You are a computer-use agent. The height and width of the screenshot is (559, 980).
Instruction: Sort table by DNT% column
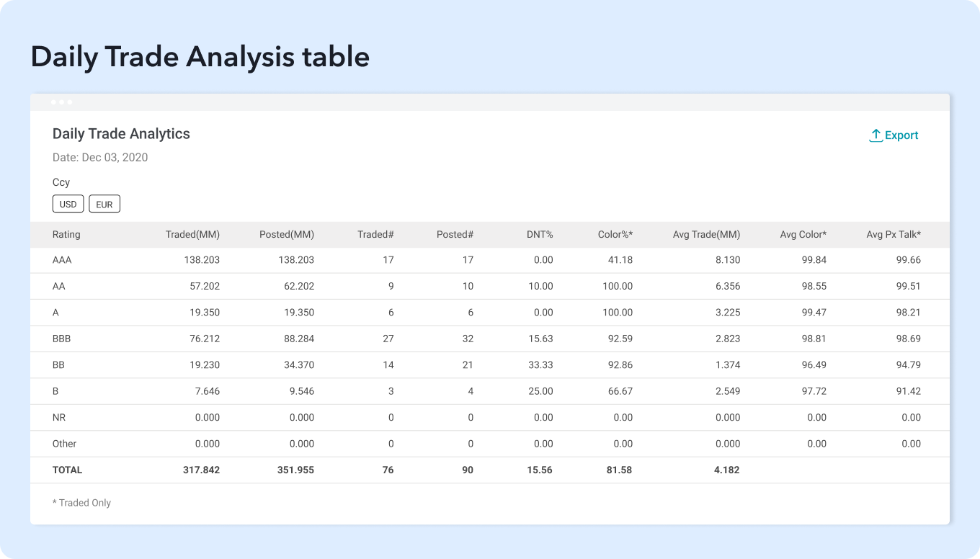coord(539,234)
